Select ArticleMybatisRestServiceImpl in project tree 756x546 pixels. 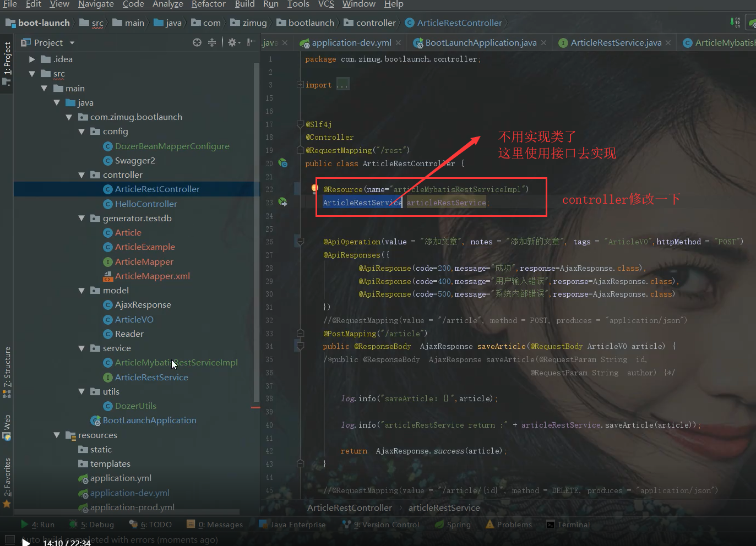pyautogui.click(x=176, y=363)
